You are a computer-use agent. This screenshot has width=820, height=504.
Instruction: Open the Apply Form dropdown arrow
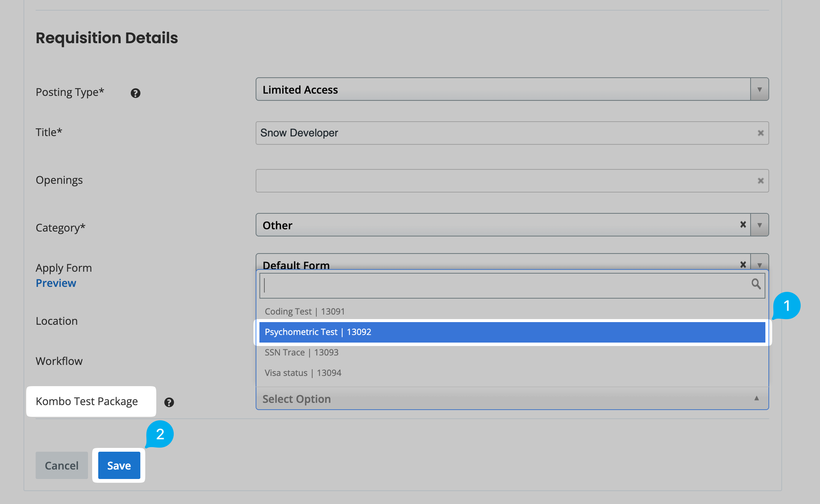[759, 265]
